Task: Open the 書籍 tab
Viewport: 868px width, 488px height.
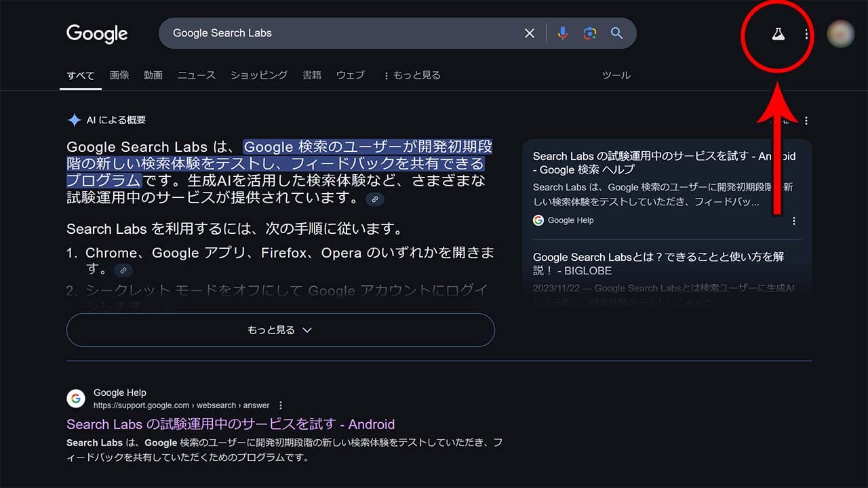Action: 312,75
